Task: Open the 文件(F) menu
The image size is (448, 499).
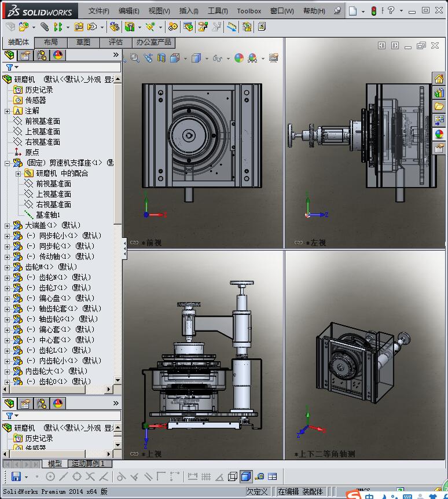Action: pos(98,11)
